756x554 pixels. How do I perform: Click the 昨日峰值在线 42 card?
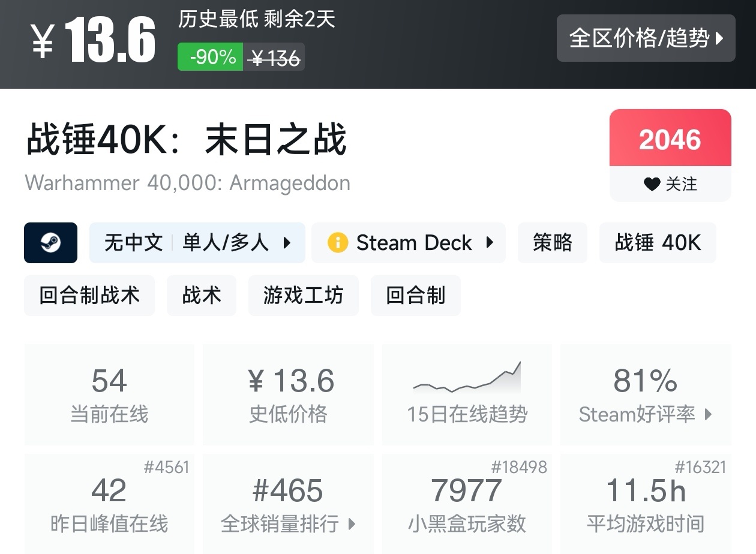[x=109, y=504]
